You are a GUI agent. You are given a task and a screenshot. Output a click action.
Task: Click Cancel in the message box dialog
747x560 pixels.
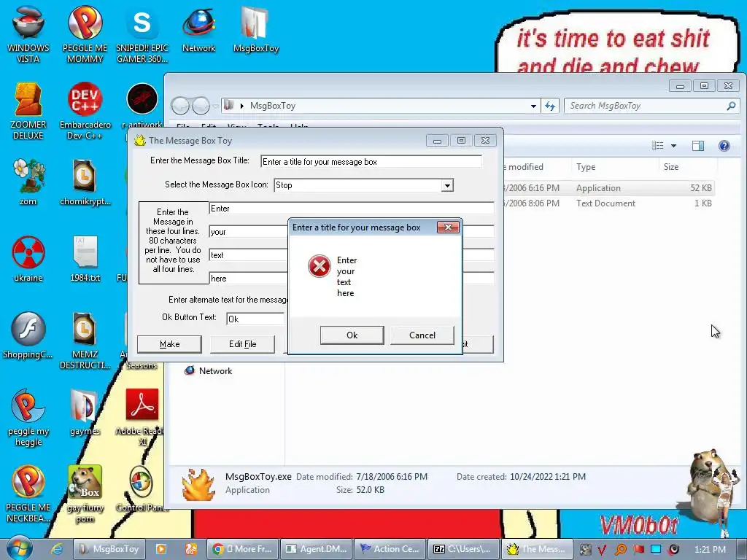point(422,335)
